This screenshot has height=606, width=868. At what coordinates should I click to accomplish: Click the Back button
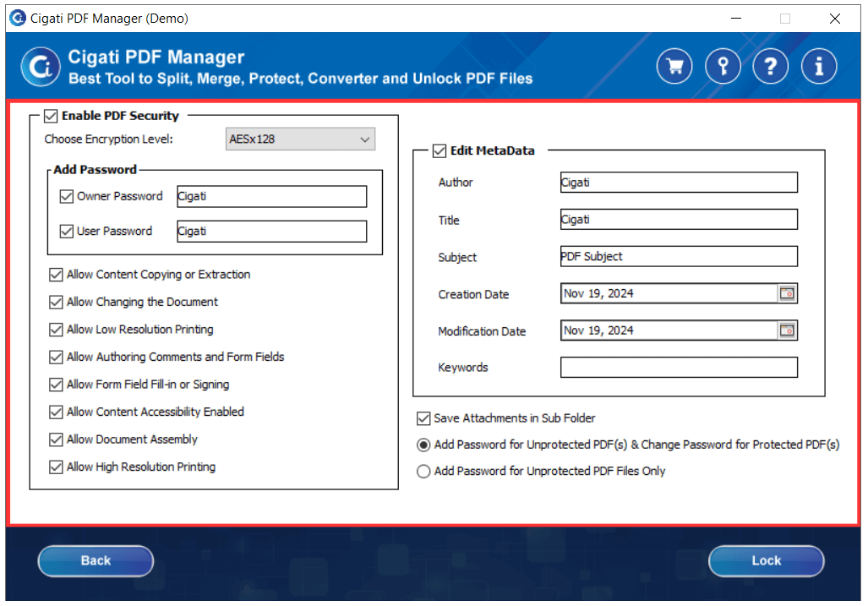coord(96,561)
